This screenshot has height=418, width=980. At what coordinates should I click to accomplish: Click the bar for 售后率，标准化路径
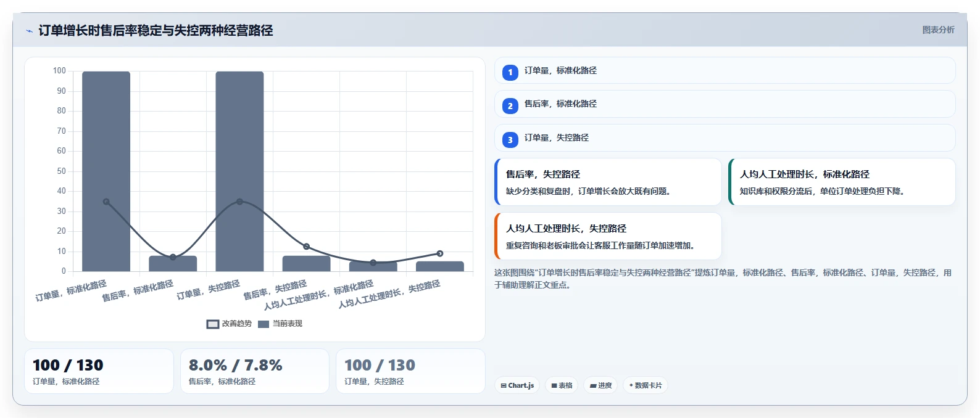pos(173,264)
